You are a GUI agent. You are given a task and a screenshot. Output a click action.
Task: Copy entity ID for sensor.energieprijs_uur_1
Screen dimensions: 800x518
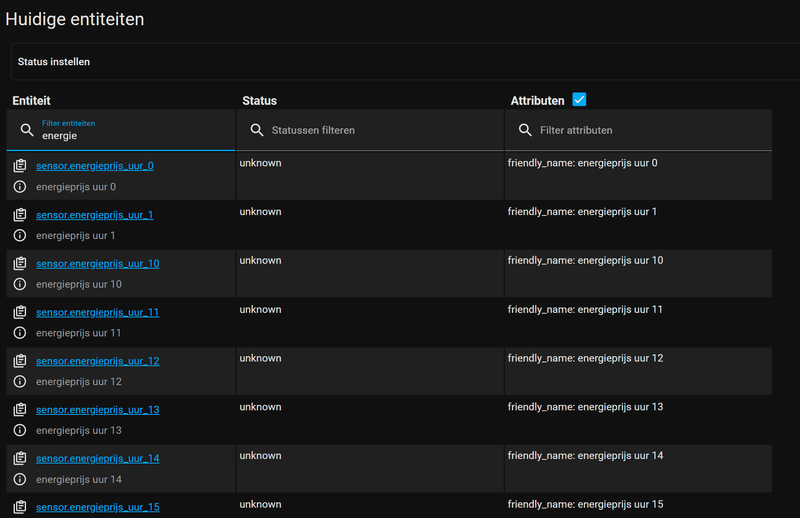point(20,215)
